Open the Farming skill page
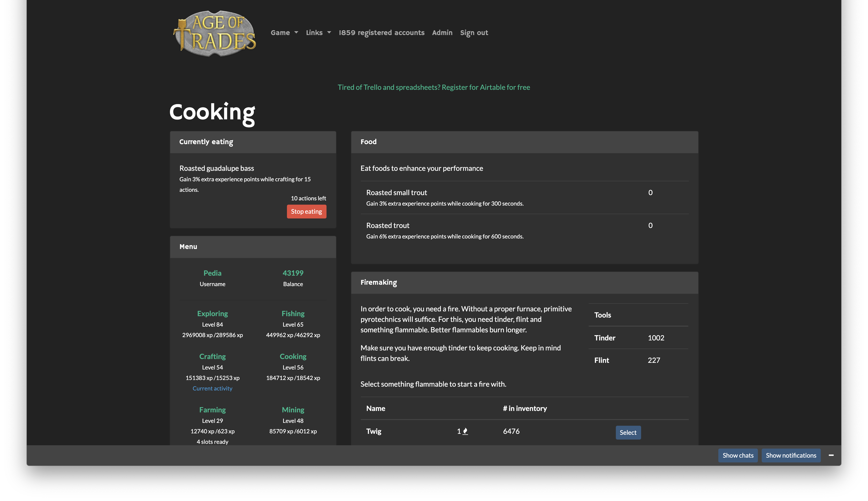The height and width of the screenshot is (501, 868). point(212,410)
